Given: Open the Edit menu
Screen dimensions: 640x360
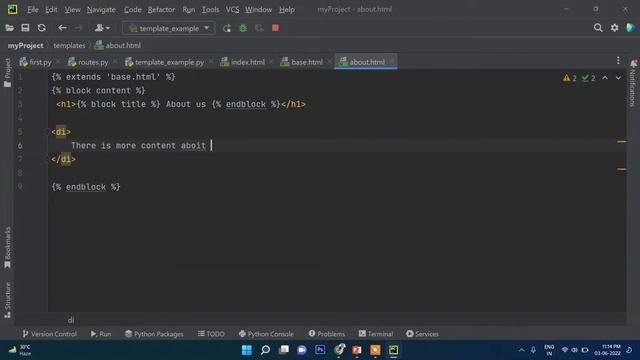Looking at the screenshot, I should point(51,9).
